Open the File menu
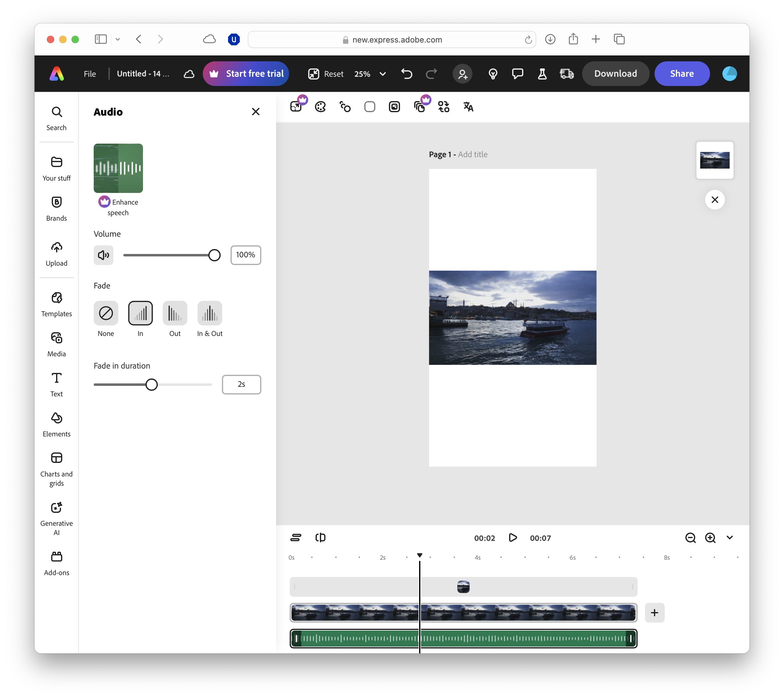 point(90,74)
